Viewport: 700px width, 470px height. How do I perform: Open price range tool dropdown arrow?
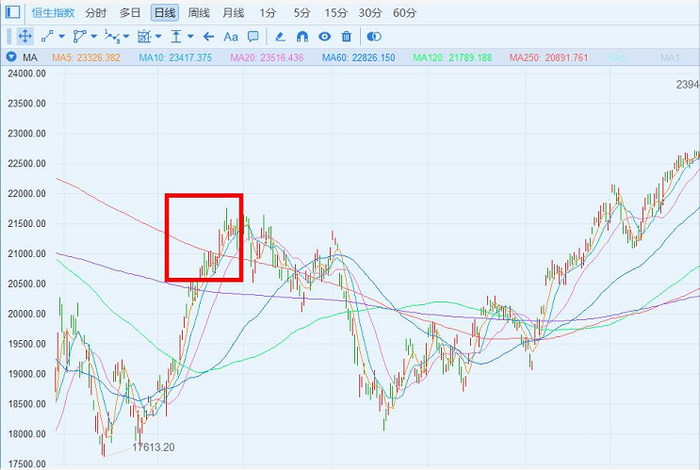click(x=190, y=37)
